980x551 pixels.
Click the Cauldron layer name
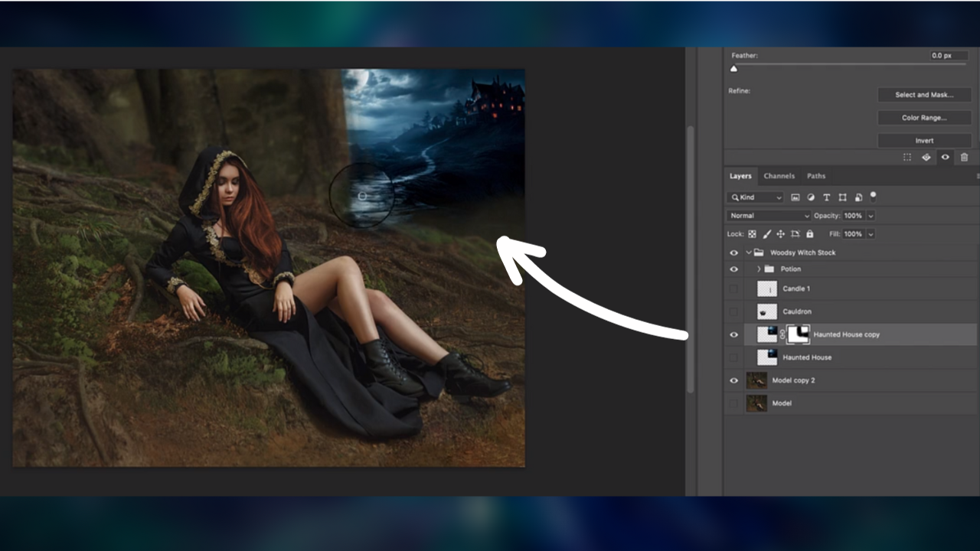click(x=797, y=311)
